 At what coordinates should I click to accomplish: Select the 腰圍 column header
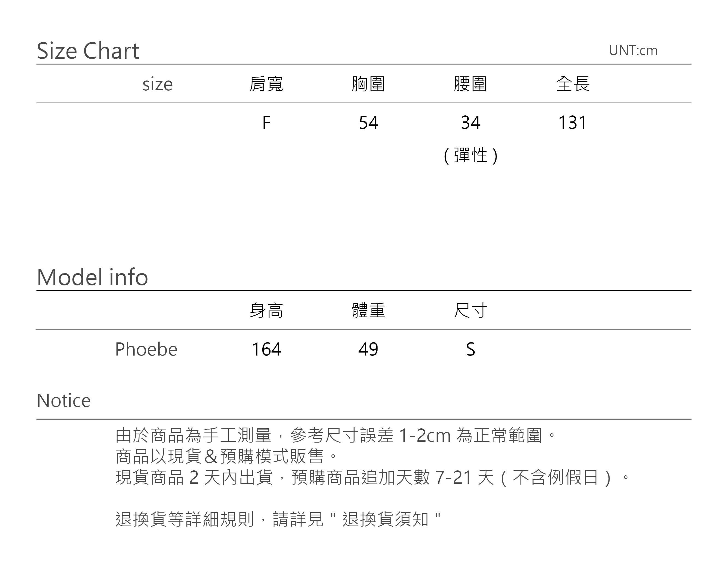tap(470, 84)
